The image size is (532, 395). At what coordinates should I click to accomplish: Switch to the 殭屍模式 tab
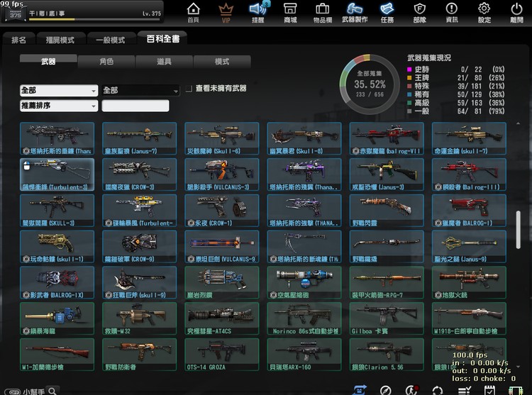[60, 40]
